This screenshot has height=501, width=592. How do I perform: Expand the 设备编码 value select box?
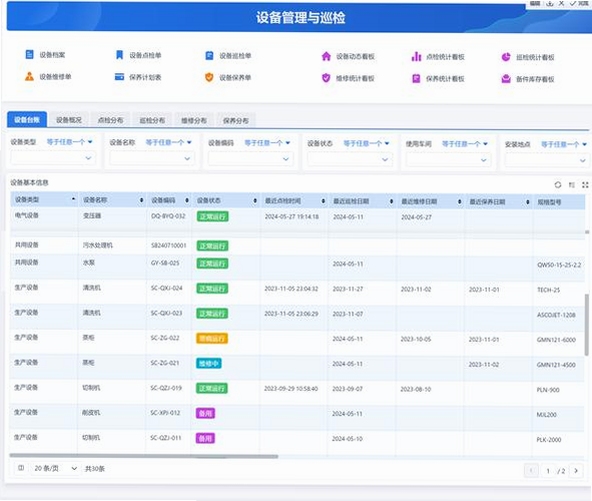coord(251,159)
